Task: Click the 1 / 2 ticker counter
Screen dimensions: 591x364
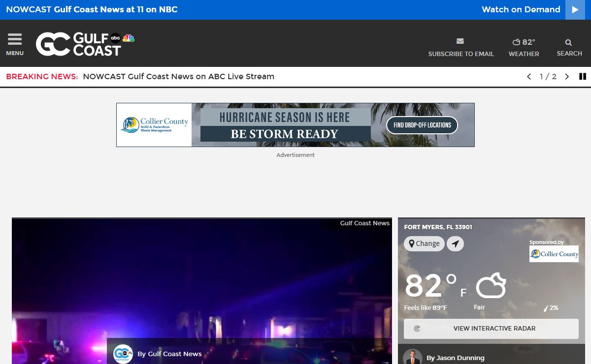Action: (548, 76)
